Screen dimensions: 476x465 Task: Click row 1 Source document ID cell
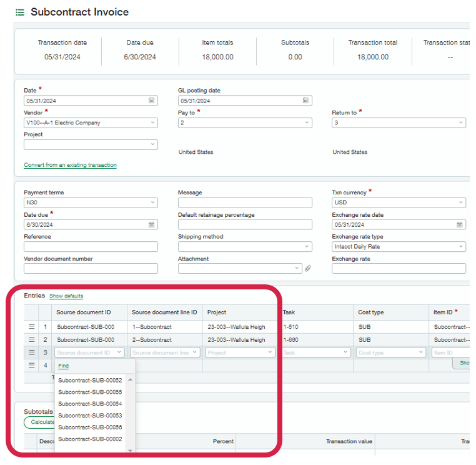point(89,327)
